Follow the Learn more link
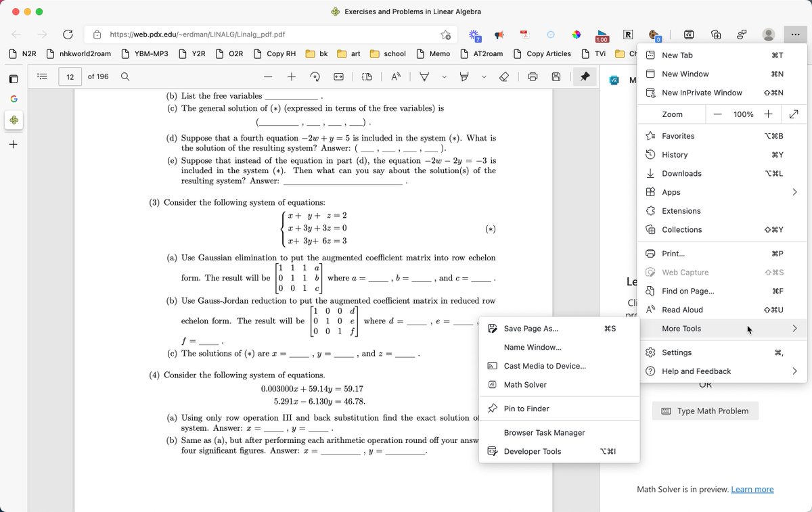Screen dimensions: 812x512 752,490
